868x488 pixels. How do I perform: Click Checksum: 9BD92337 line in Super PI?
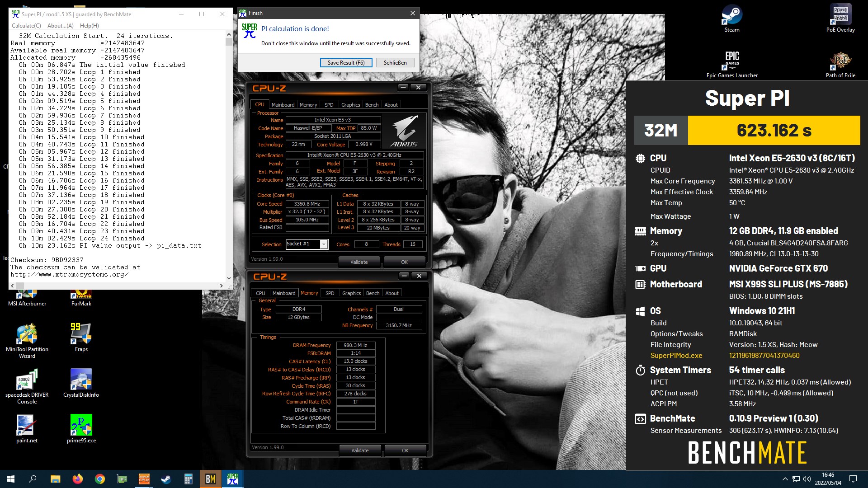pos(47,260)
